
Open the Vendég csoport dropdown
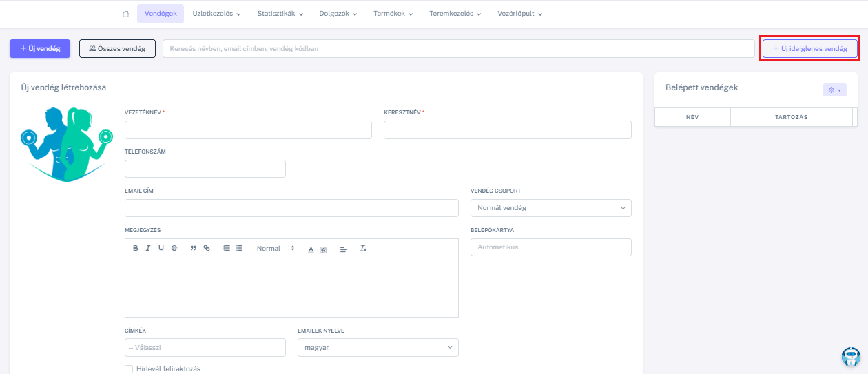(x=550, y=208)
